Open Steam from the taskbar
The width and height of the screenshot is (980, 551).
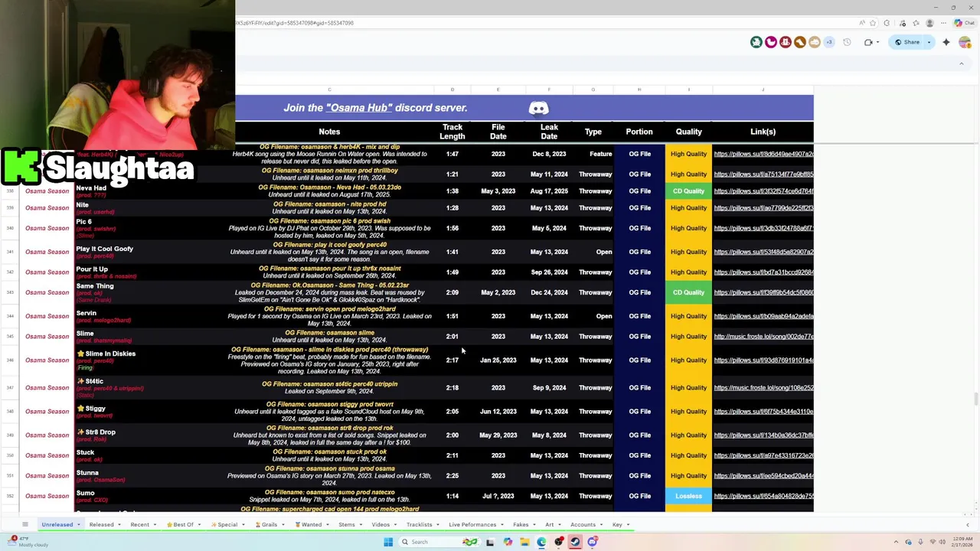pyautogui.click(x=575, y=542)
